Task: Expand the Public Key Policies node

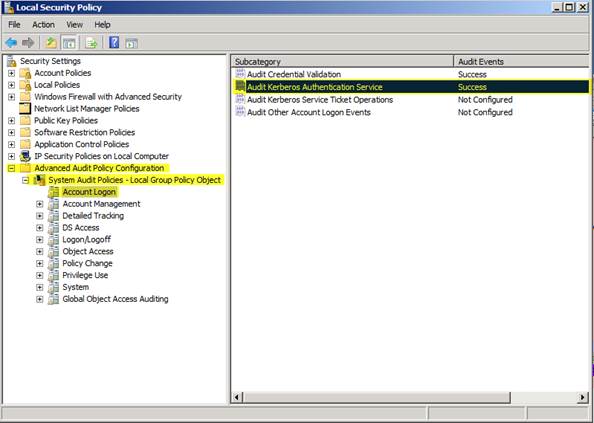Action: pyautogui.click(x=11, y=120)
